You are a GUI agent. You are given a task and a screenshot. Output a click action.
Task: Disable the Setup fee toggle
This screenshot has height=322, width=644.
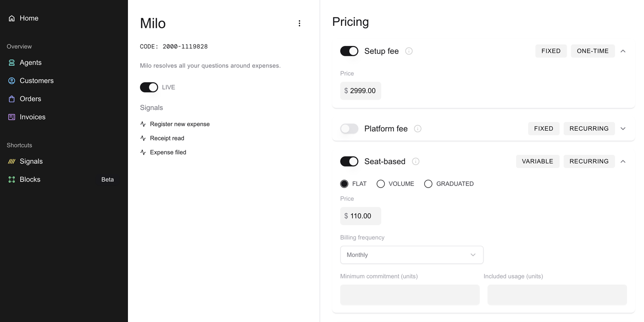click(x=349, y=51)
